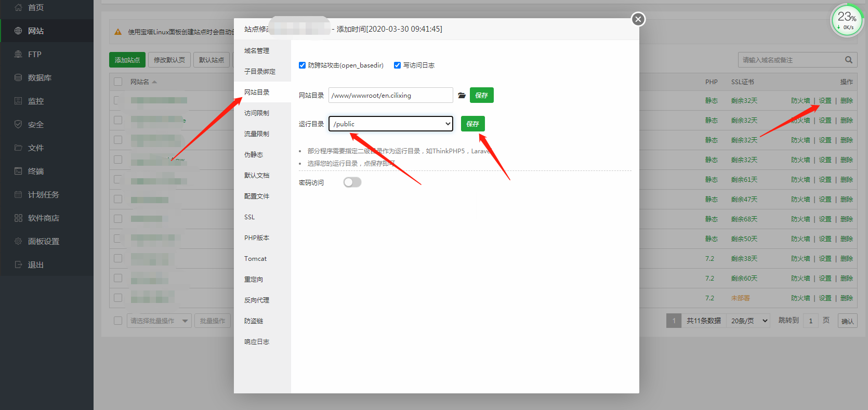This screenshot has width=868, height=410.
Task: Click the 退出 logout icon
Action: coord(18,264)
